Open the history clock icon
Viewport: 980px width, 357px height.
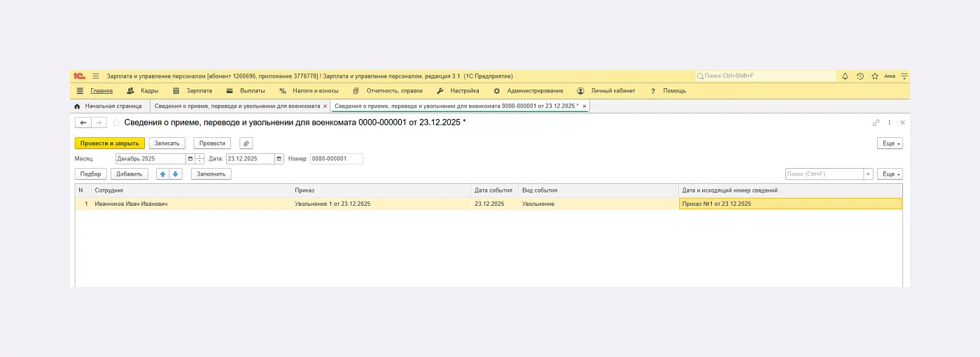coord(860,76)
